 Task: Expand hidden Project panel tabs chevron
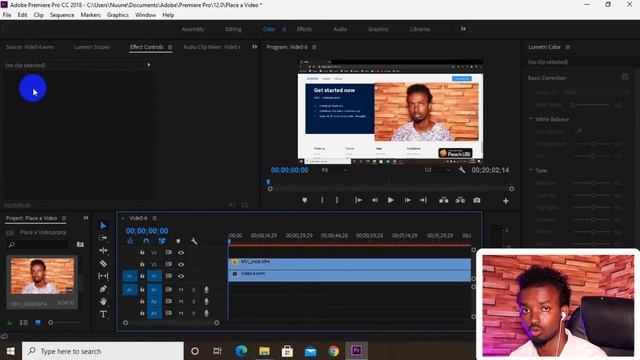[86, 218]
